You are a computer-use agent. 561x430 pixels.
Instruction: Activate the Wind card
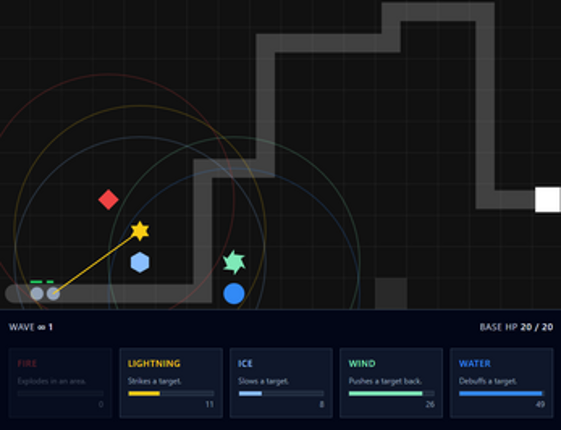click(391, 383)
